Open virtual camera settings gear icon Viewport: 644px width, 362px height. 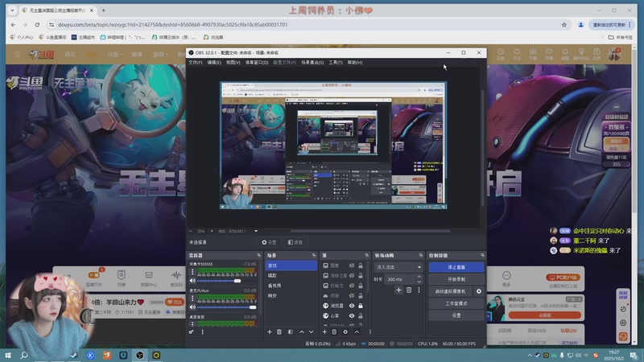point(479,291)
